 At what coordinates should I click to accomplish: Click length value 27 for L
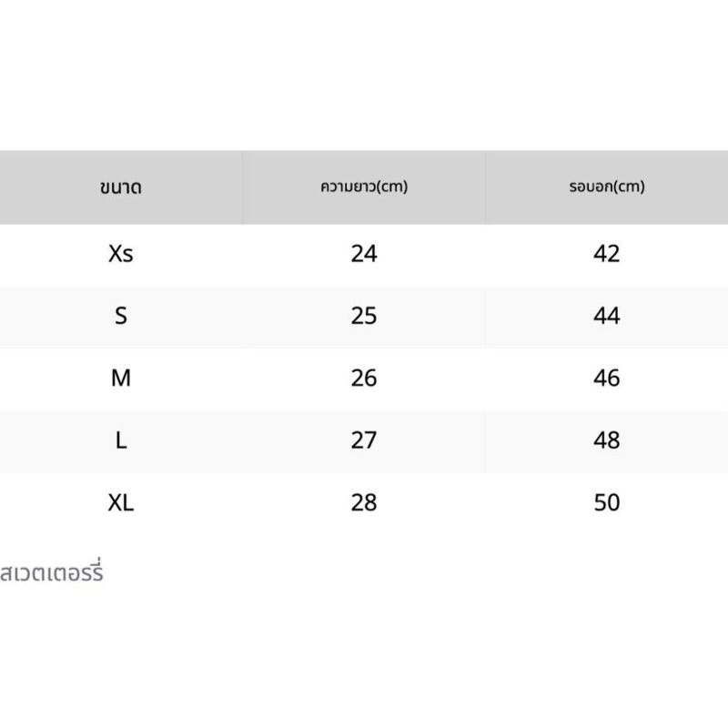(x=364, y=440)
